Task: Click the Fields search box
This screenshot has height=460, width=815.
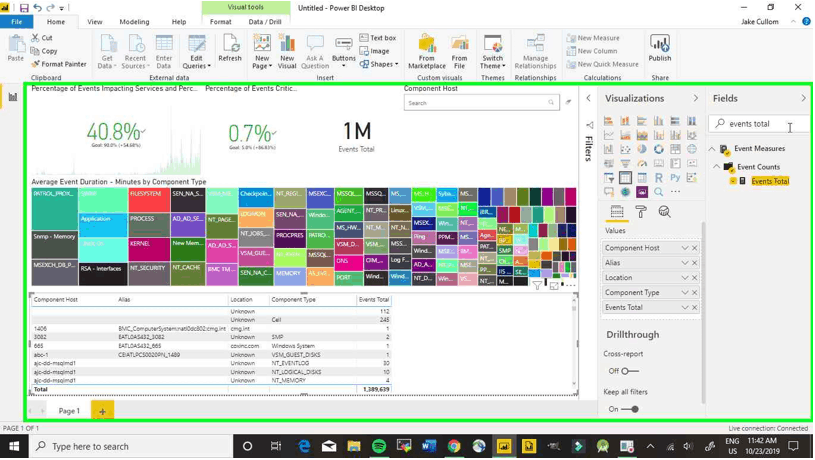Action: point(758,124)
